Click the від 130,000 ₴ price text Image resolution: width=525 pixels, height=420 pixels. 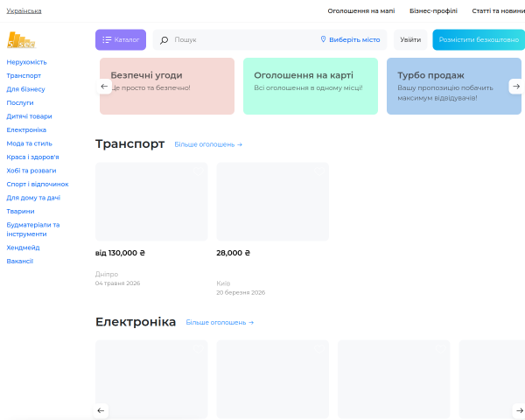pos(120,253)
